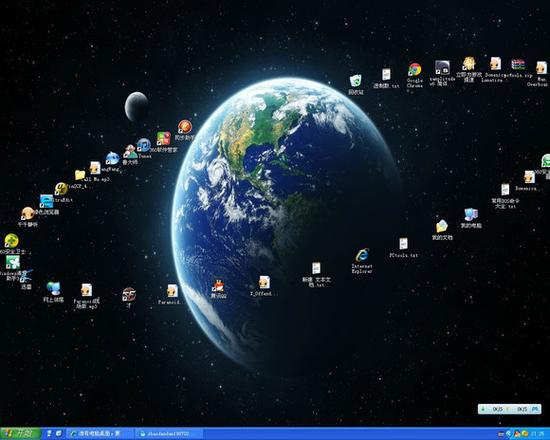The height and width of the screenshot is (440, 550).
Task: Launch the CrossFire (CF) game shortcut
Action: pos(129,295)
